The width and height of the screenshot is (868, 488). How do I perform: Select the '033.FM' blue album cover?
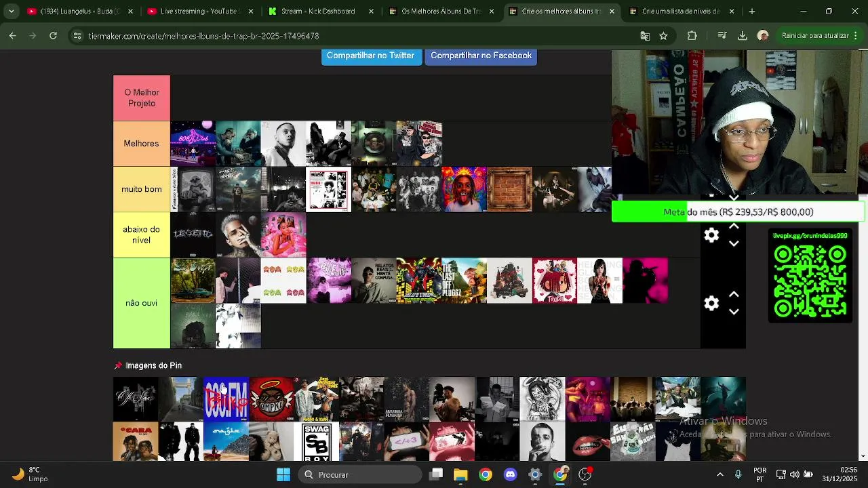226,399
